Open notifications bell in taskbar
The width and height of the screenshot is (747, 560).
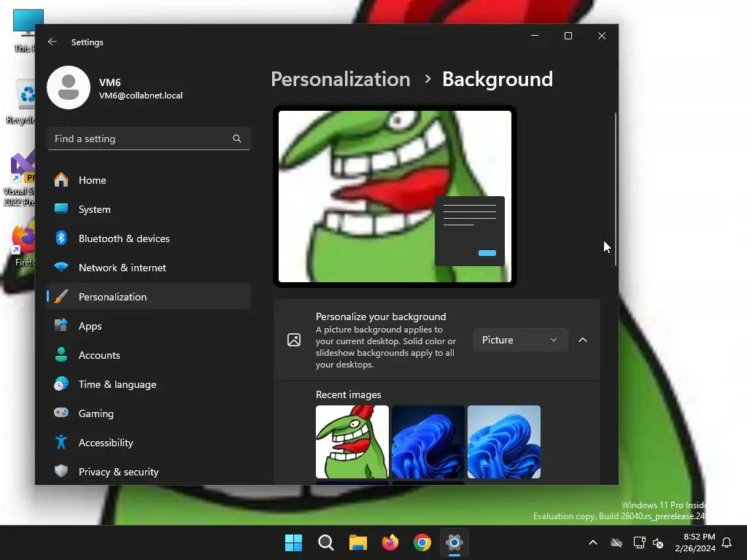(727, 542)
